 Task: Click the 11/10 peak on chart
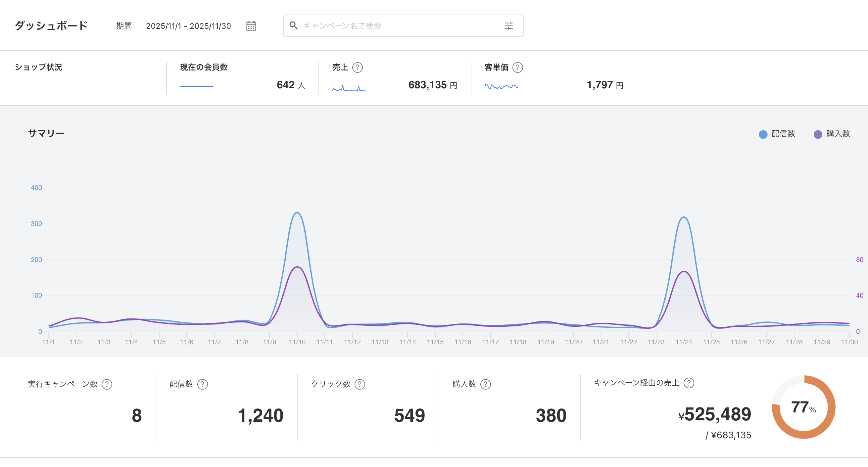coord(297,213)
